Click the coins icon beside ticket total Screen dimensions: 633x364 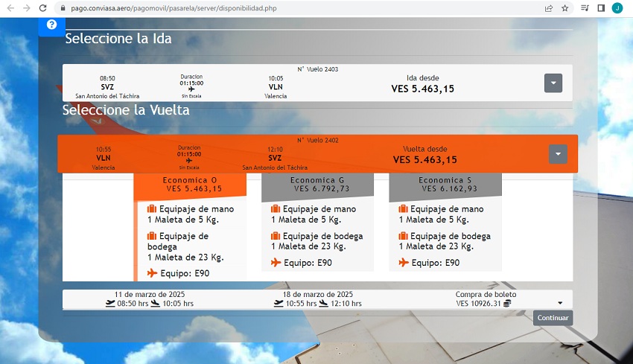pos(507,304)
